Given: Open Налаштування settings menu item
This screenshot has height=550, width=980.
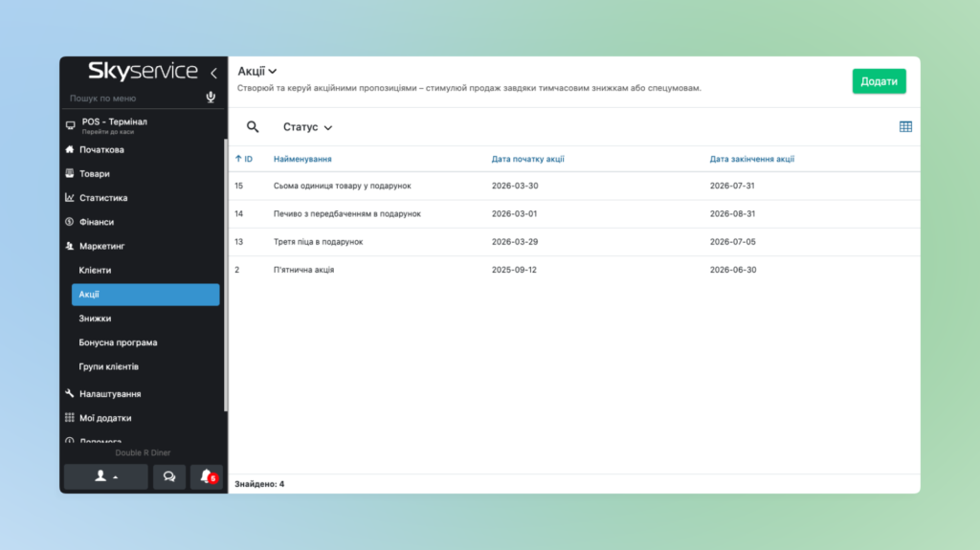Looking at the screenshot, I should (x=110, y=394).
